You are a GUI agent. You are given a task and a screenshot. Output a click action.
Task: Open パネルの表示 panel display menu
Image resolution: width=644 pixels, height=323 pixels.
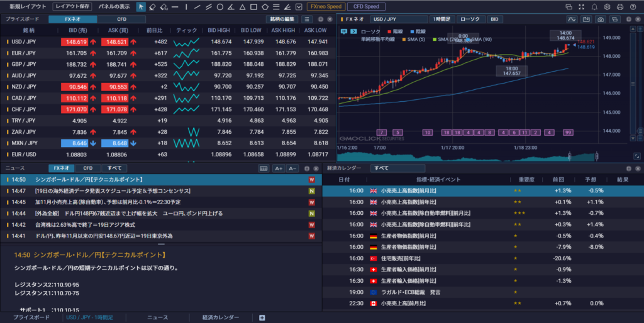(114, 6)
